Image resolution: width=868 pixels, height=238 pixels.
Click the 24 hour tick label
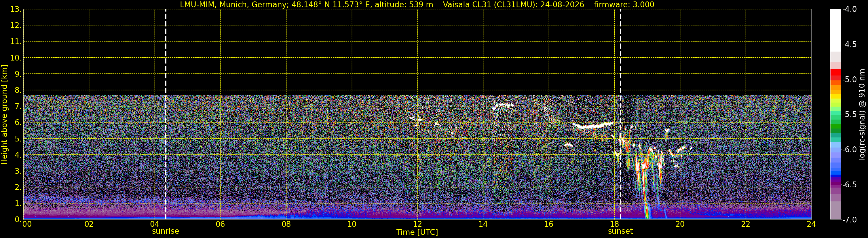click(x=811, y=224)
